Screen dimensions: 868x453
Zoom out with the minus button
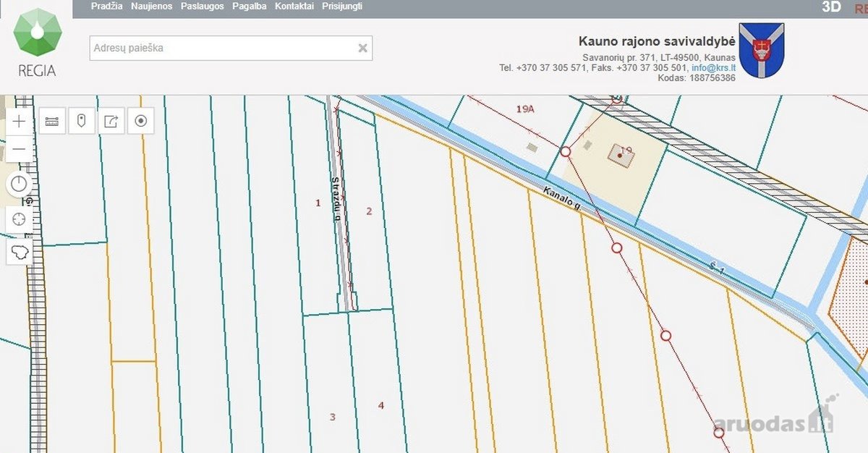(19, 149)
